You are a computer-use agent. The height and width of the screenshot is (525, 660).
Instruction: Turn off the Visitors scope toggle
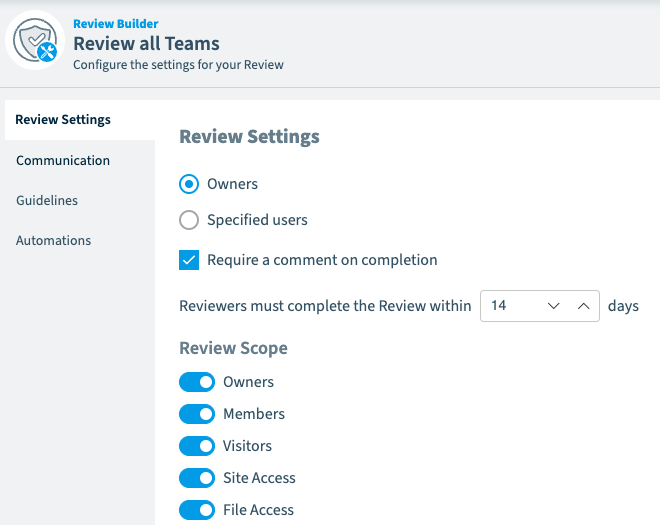[197, 446]
